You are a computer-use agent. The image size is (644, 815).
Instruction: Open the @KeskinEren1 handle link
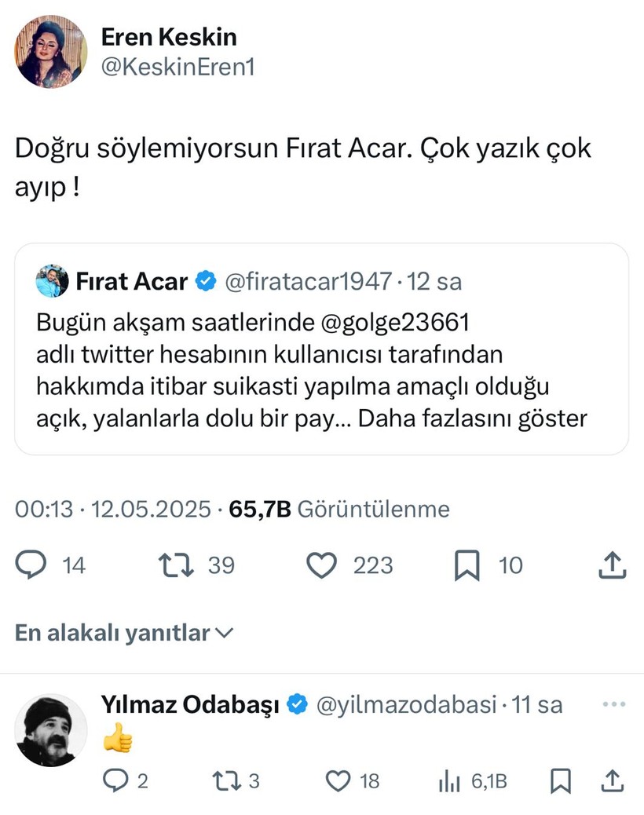click(x=177, y=68)
